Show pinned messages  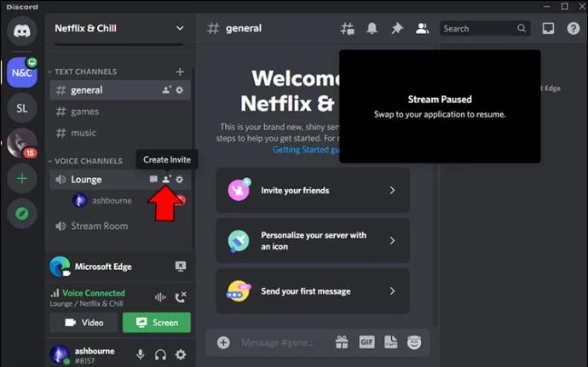click(x=397, y=28)
